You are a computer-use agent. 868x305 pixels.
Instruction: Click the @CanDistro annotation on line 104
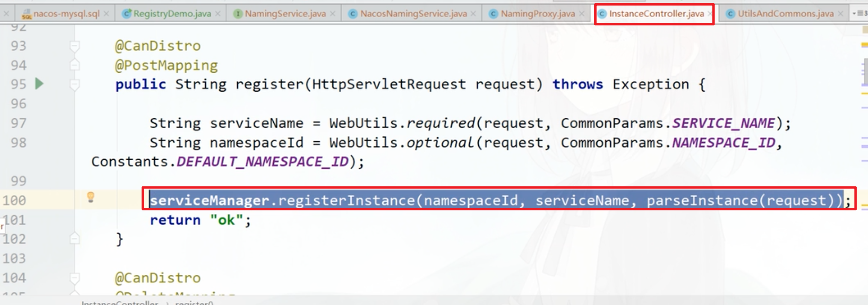158,278
